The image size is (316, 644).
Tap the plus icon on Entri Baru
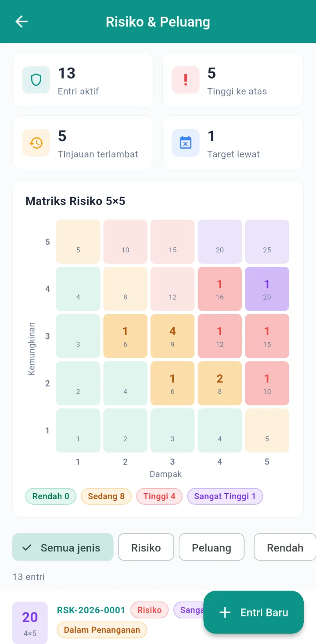225,612
